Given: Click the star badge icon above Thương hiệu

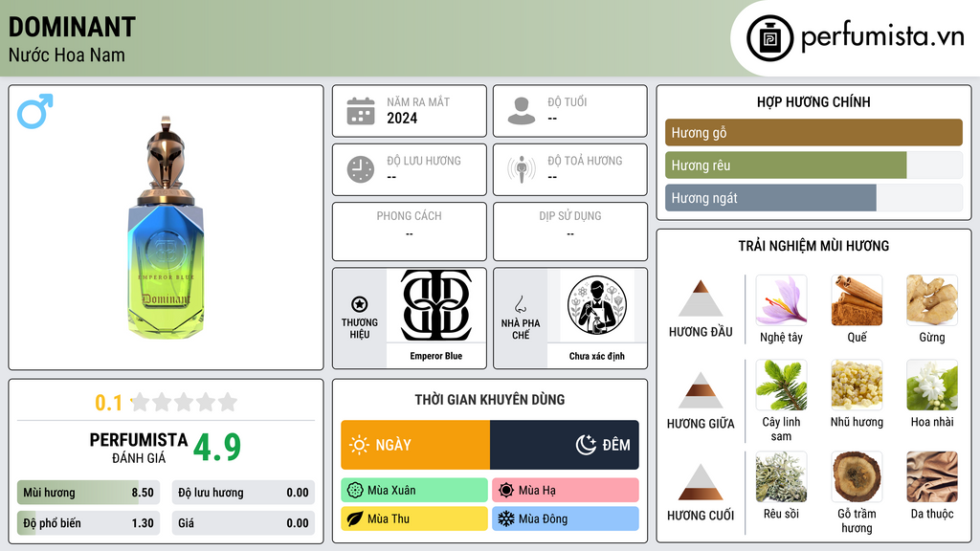Looking at the screenshot, I should pos(360,304).
